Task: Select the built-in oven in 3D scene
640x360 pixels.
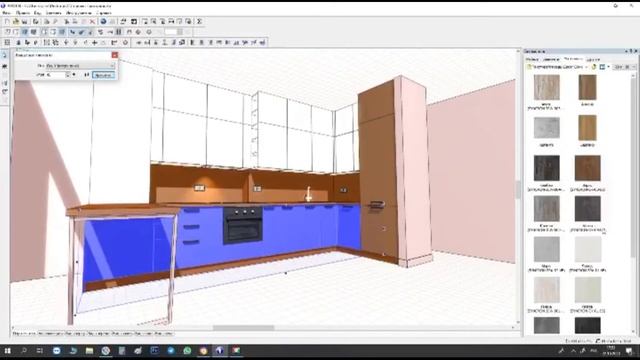Action: tap(243, 226)
